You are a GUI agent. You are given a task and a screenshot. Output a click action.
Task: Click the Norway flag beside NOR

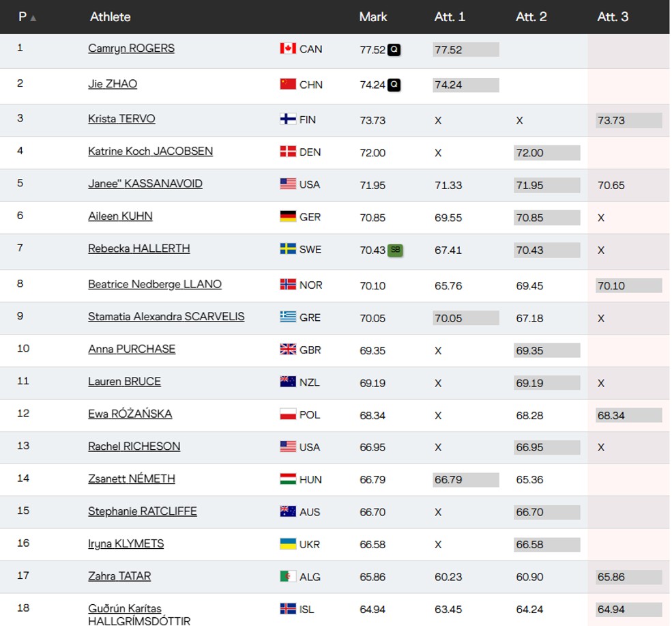click(x=287, y=284)
